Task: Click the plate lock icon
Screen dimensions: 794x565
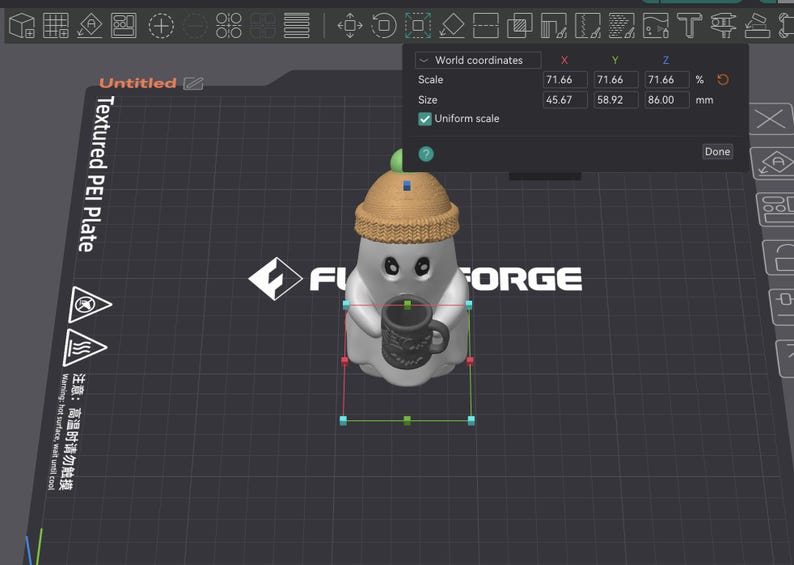Action: [x=780, y=257]
